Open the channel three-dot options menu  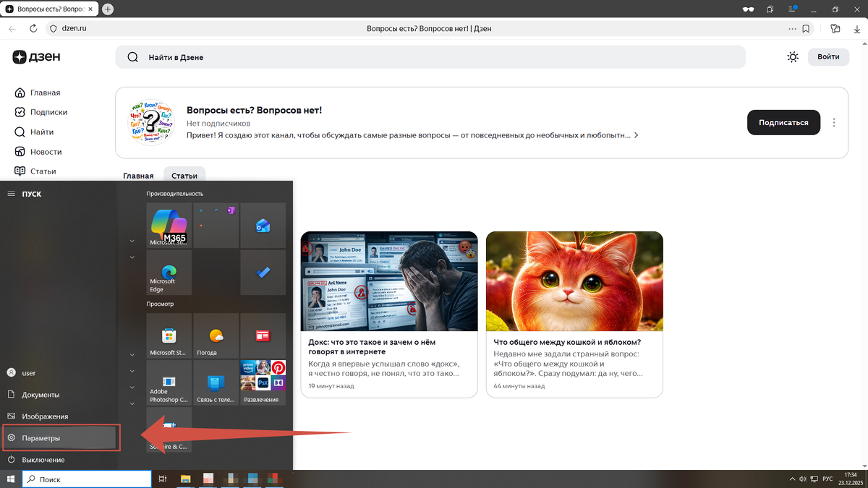point(834,122)
